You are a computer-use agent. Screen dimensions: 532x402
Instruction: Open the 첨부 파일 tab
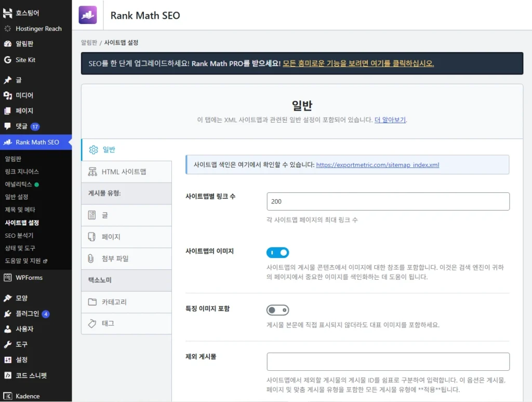pos(126,258)
